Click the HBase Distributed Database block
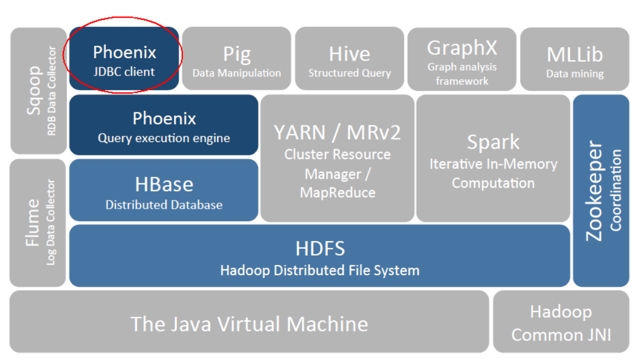Screen dimensions: 642x364 click(x=164, y=190)
